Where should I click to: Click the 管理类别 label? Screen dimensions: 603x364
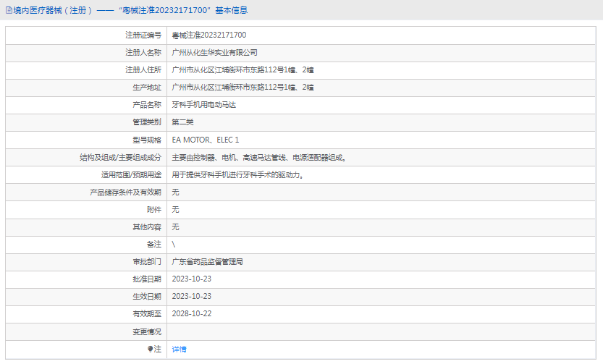point(147,122)
